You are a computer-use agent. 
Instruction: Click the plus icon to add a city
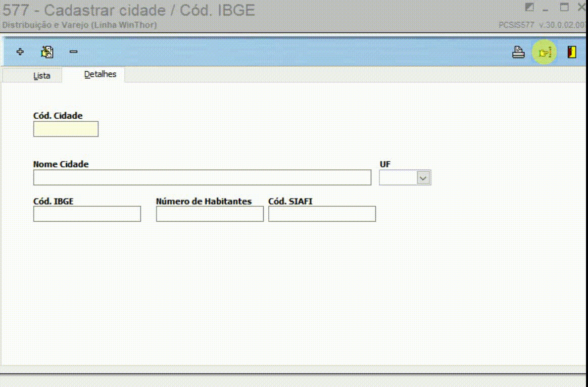click(x=20, y=52)
